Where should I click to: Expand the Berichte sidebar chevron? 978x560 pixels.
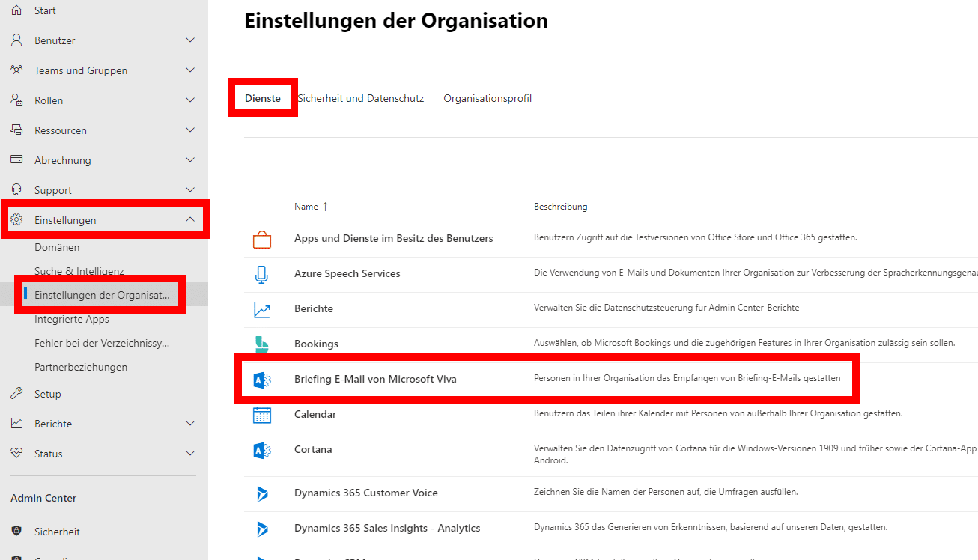pos(190,424)
